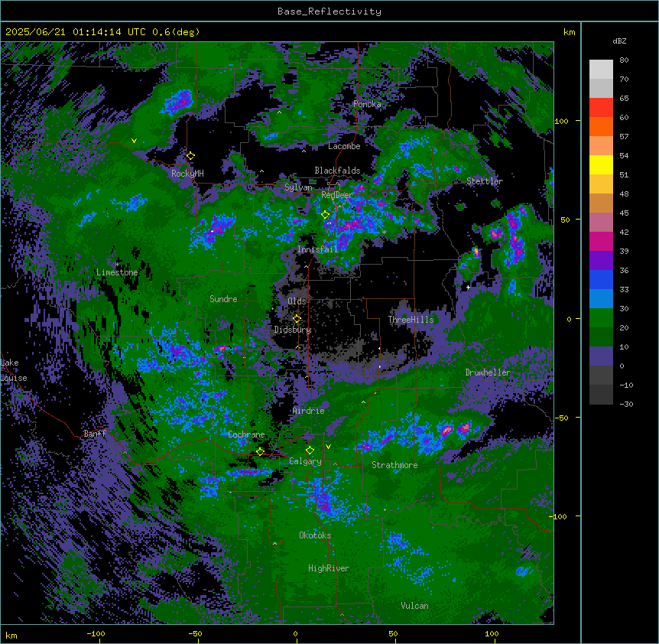
Task: Select the slate purple 0-10 dBZ swatch
Action: click(601, 356)
